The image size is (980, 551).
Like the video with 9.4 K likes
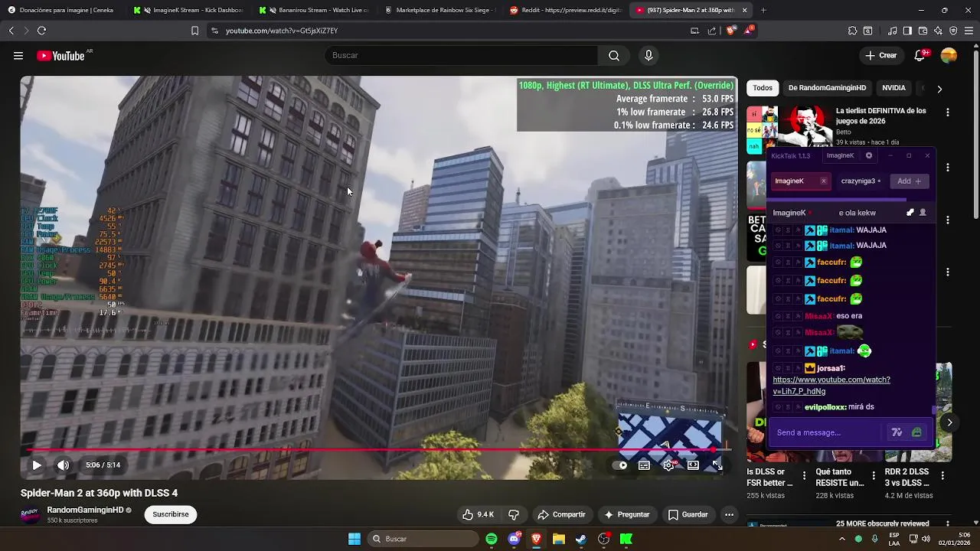click(x=478, y=514)
